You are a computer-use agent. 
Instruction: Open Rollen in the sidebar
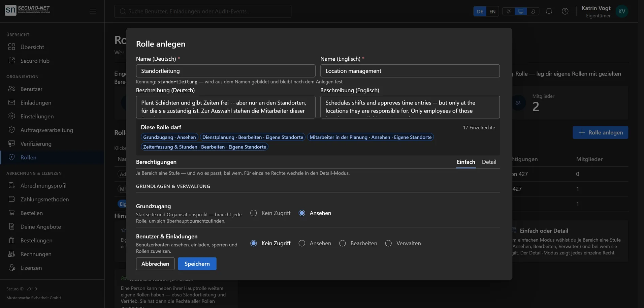tap(52, 157)
